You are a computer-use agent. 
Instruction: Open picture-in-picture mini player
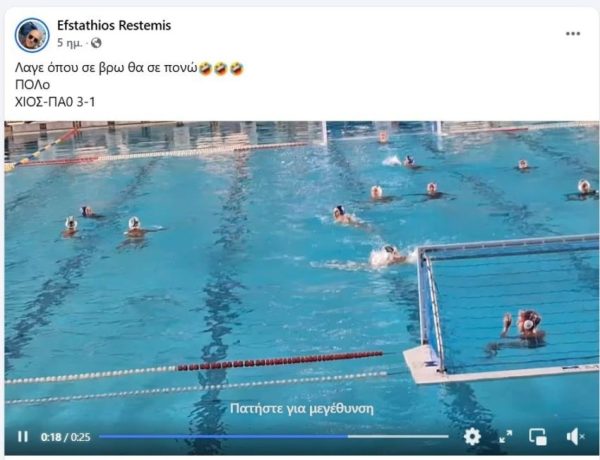point(538,437)
